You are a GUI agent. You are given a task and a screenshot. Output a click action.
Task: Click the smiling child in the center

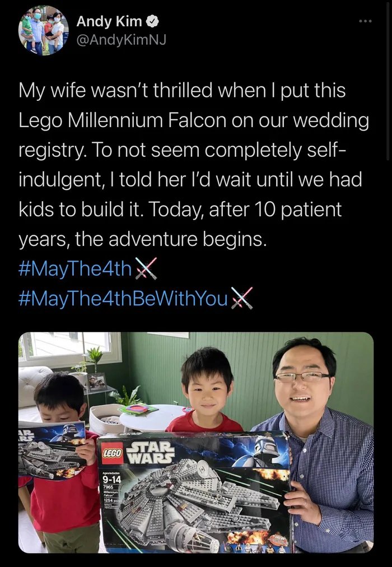click(x=206, y=387)
